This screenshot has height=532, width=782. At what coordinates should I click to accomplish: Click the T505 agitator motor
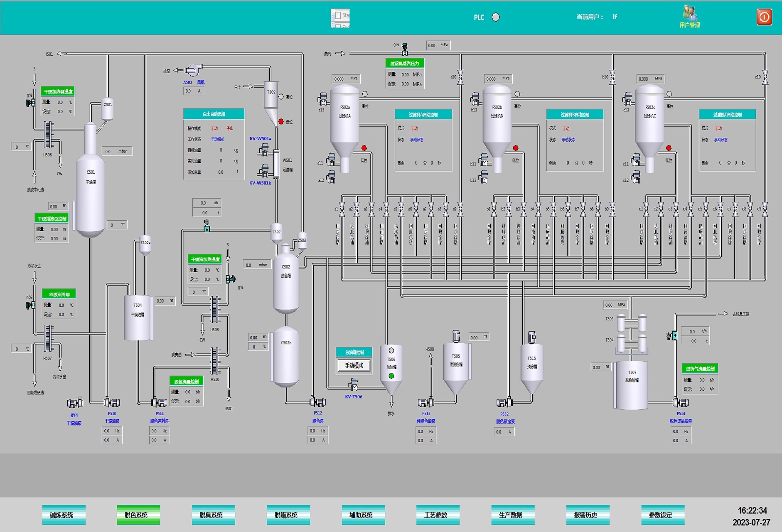pos(456,336)
